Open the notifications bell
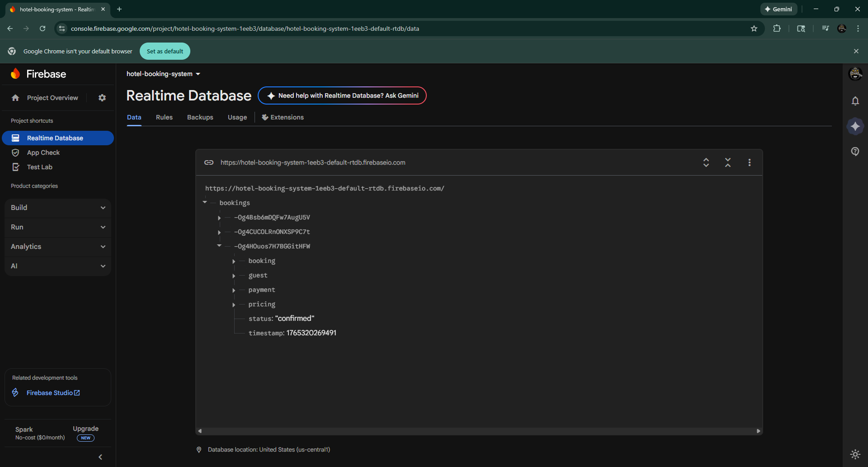868x467 pixels. 855,101
